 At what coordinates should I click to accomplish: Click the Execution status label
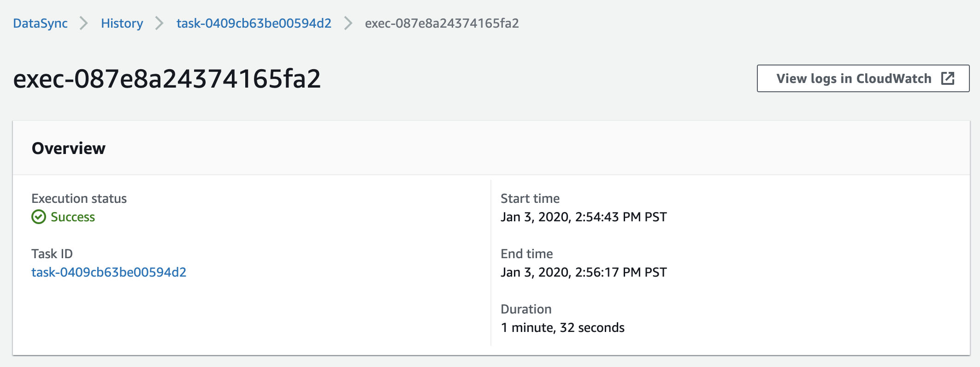click(x=79, y=198)
